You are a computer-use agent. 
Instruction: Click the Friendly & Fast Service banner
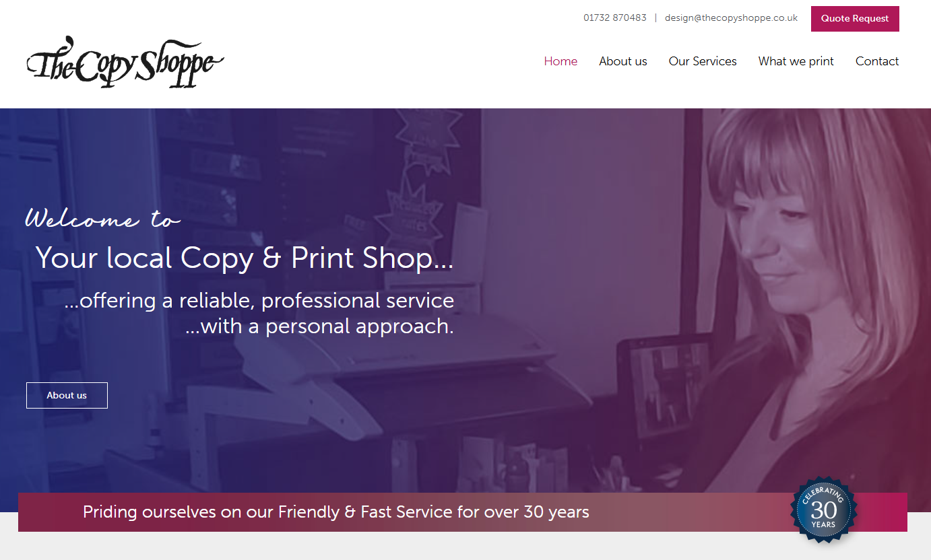463,512
